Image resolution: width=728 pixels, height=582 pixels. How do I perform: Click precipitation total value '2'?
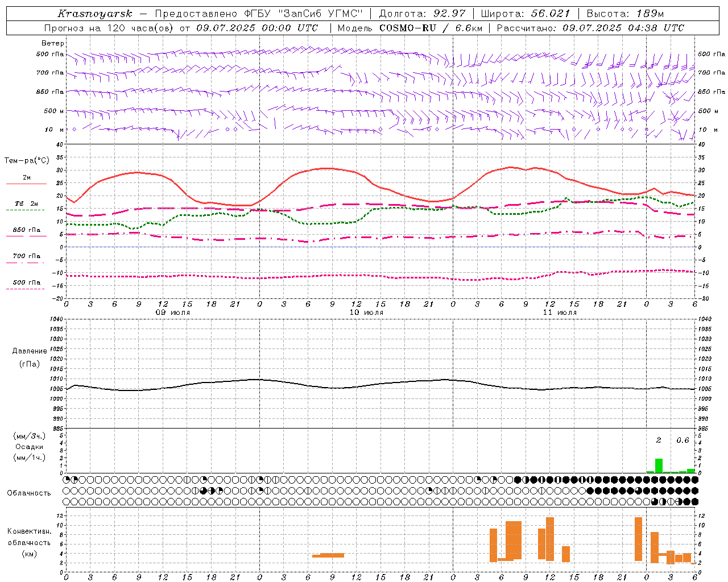(659, 440)
